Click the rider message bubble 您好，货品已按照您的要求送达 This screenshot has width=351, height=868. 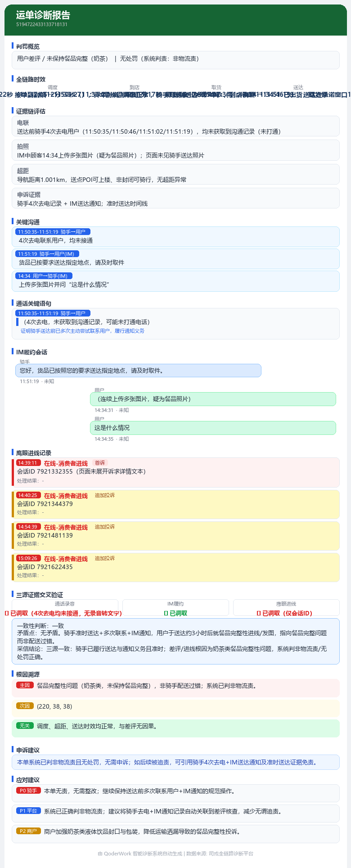[x=138, y=371]
